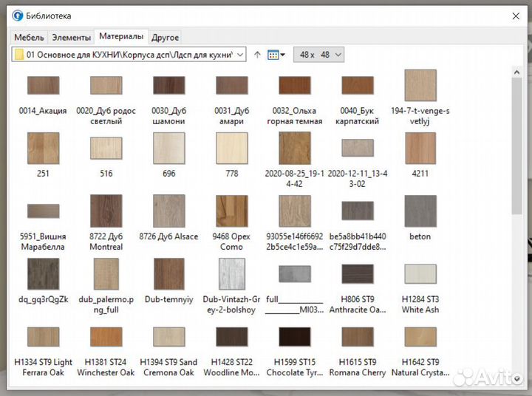This screenshot has height=396, width=532.
Task: Select H1599 ST15 Chocolate material
Action: (x=294, y=337)
